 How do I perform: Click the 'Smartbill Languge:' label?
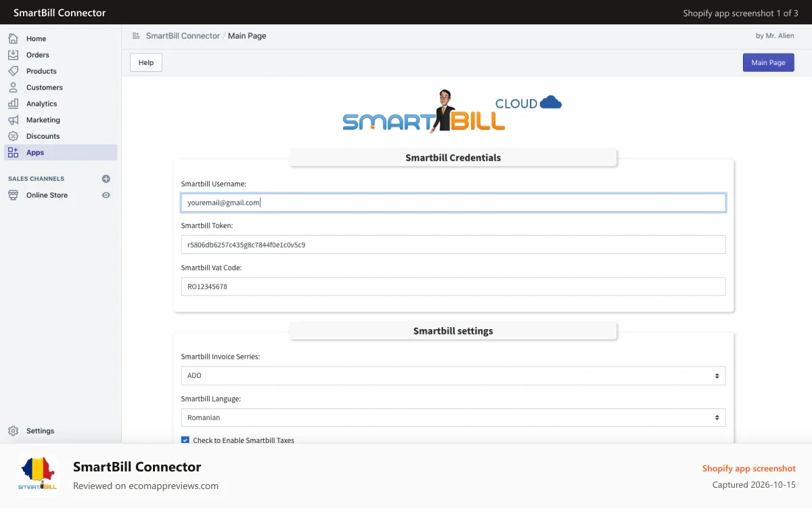pos(211,399)
